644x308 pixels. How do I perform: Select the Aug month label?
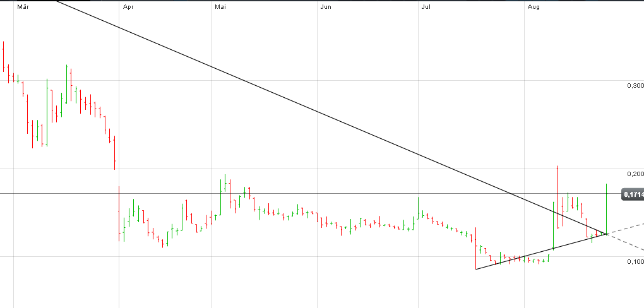[x=534, y=6]
